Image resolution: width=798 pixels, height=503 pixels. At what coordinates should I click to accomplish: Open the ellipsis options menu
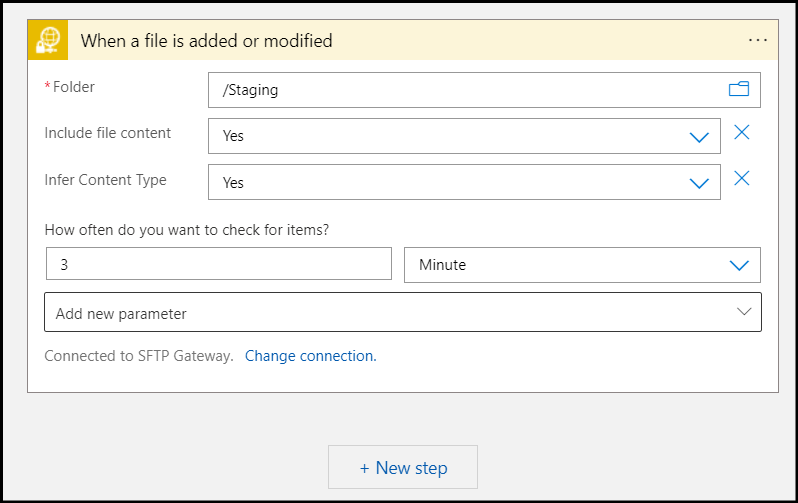coord(758,40)
